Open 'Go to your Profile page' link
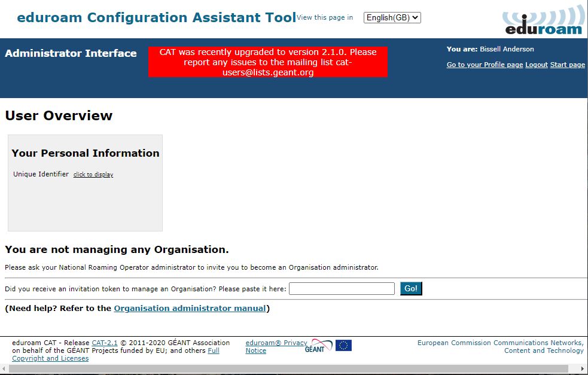The width and height of the screenshot is (588, 375). tap(485, 65)
